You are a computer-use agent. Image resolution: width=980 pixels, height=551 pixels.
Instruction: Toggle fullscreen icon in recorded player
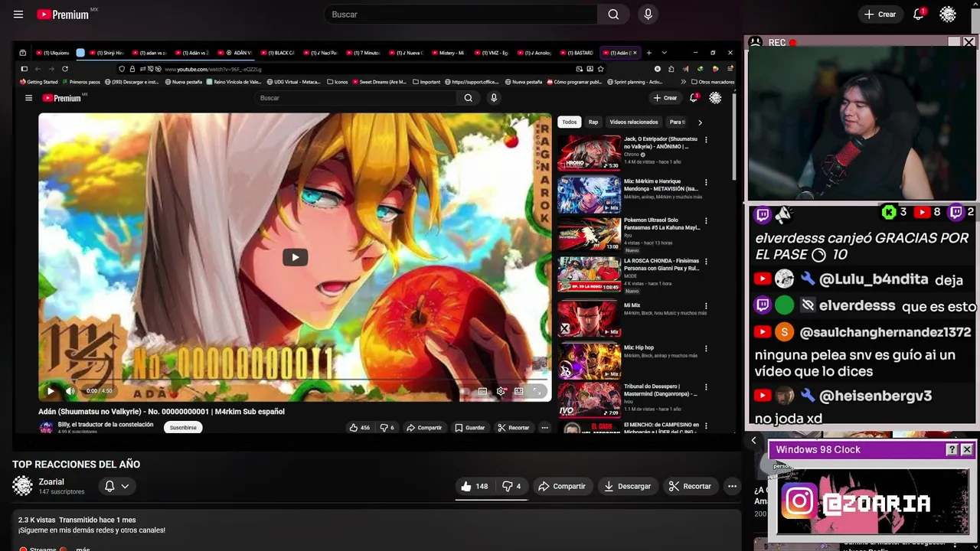click(x=537, y=391)
